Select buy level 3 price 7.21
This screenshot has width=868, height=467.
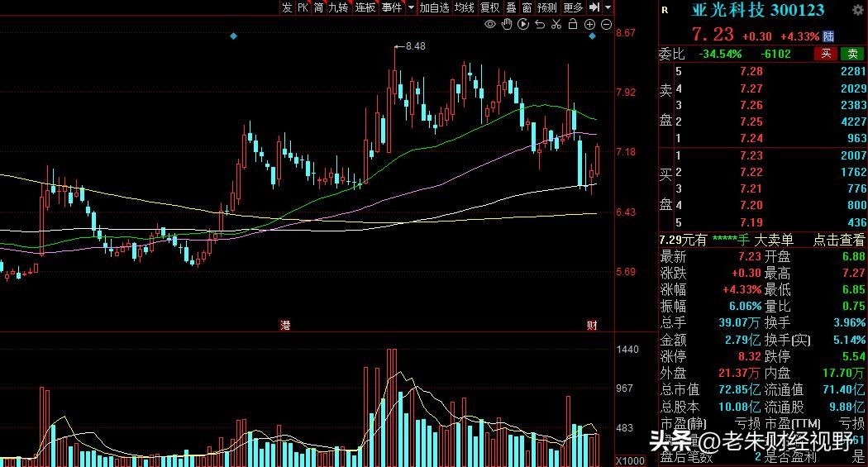pos(751,188)
